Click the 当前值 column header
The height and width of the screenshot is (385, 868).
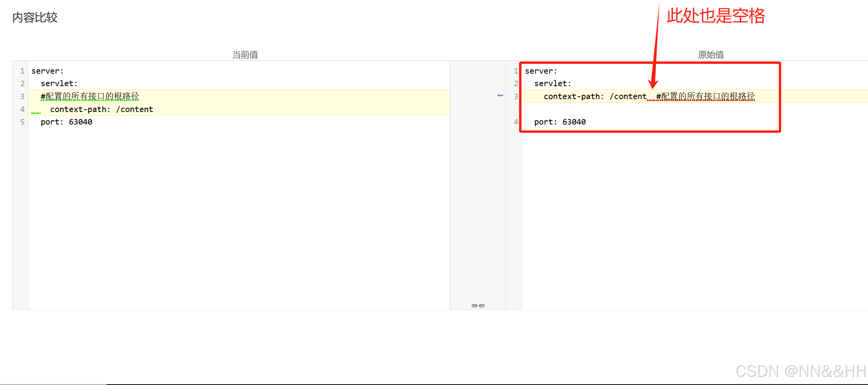(245, 54)
